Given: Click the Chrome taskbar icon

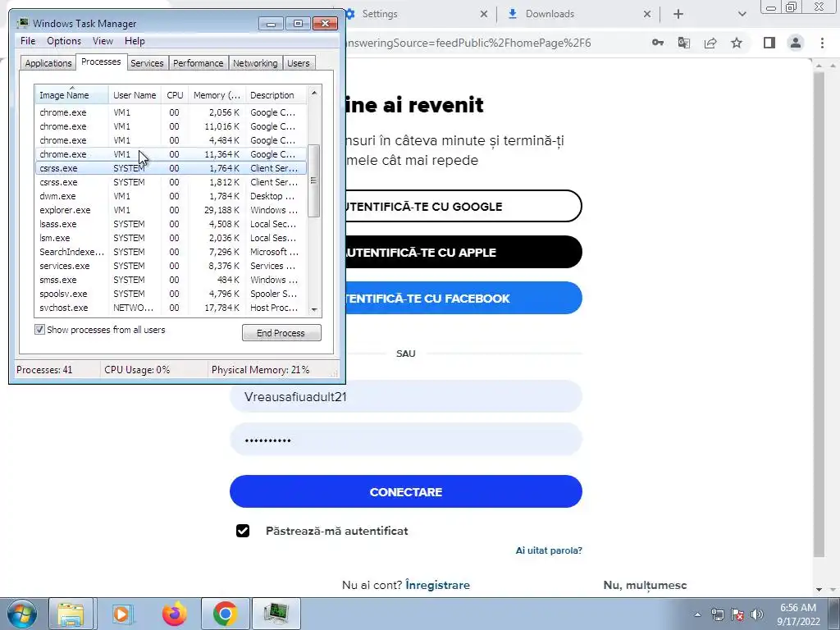Looking at the screenshot, I should (x=225, y=614).
